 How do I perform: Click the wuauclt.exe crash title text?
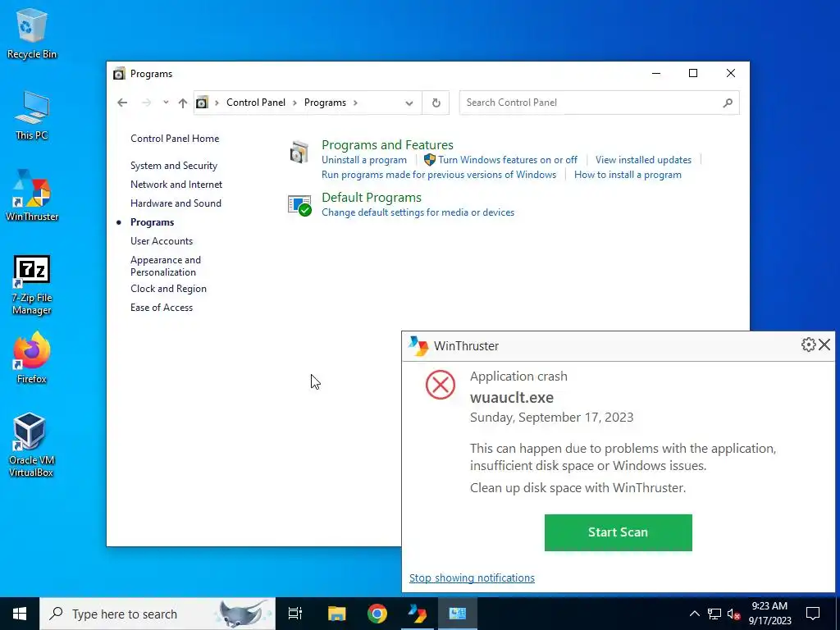pyautogui.click(x=512, y=398)
